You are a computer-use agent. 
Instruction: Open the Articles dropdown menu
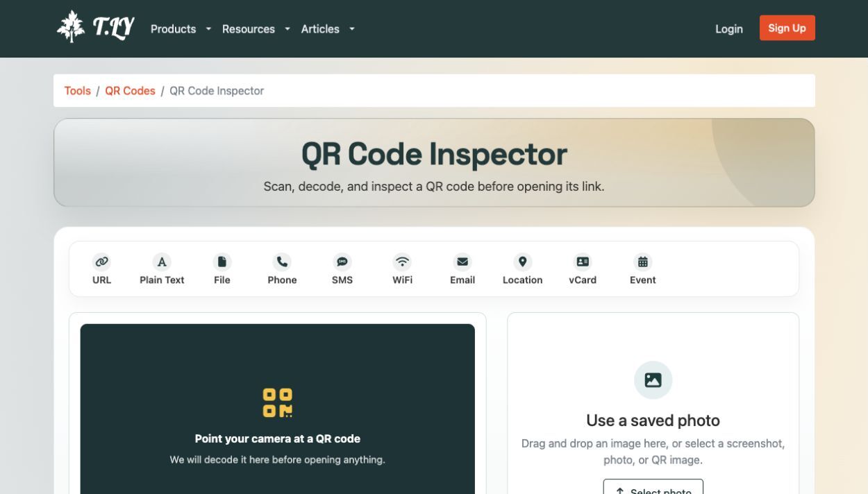tap(328, 29)
